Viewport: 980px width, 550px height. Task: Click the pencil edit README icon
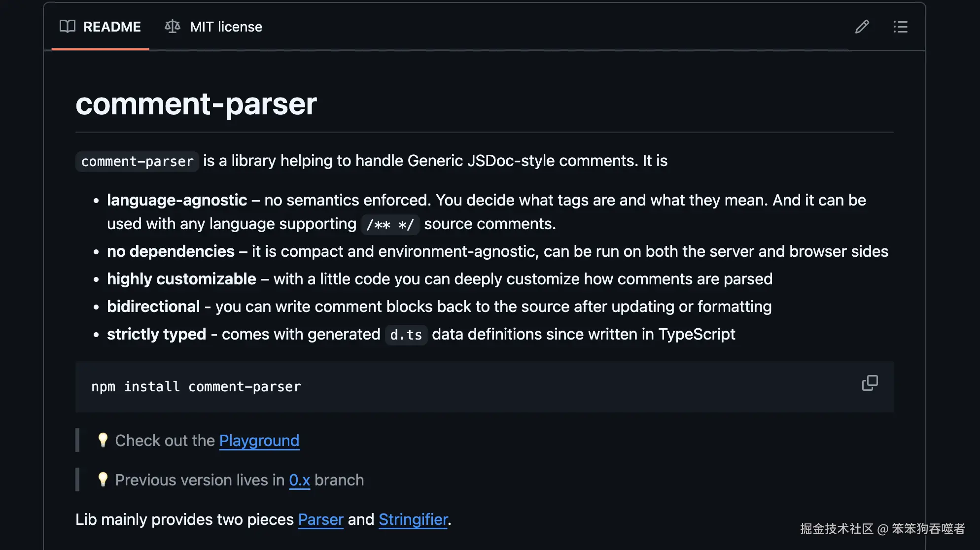(862, 27)
